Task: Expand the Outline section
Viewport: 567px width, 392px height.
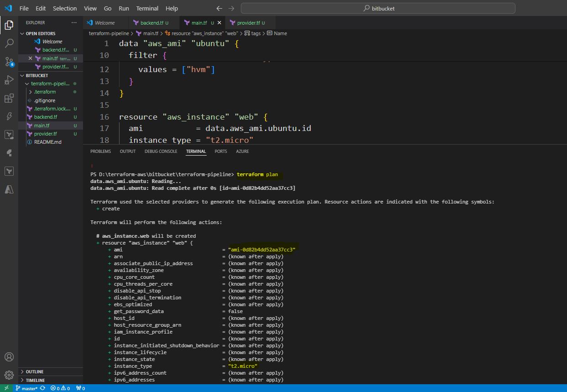Action: pos(35,371)
